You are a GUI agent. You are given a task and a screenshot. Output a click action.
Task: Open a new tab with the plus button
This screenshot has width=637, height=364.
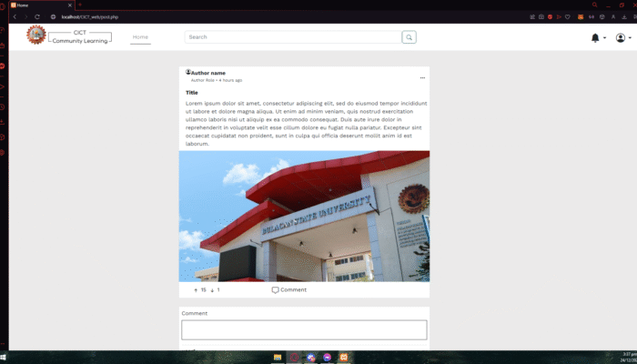click(80, 5)
